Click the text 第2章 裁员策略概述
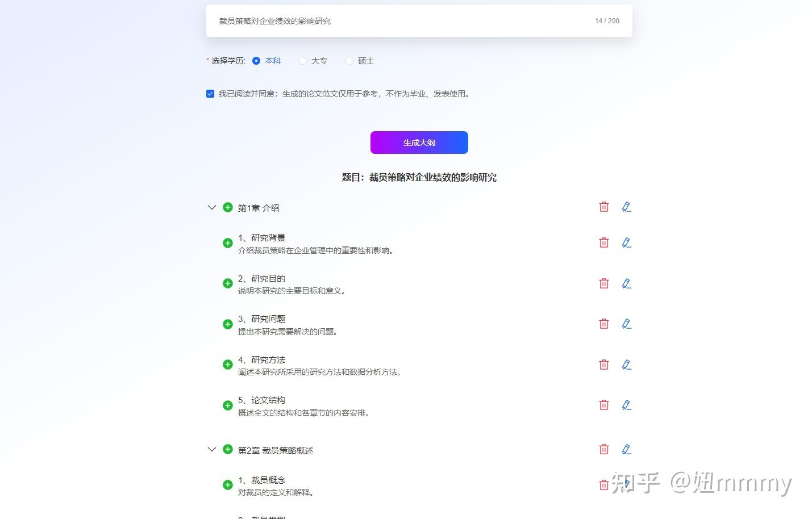Image resolution: width=812 pixels, height=519 pixels. (276, 450)
